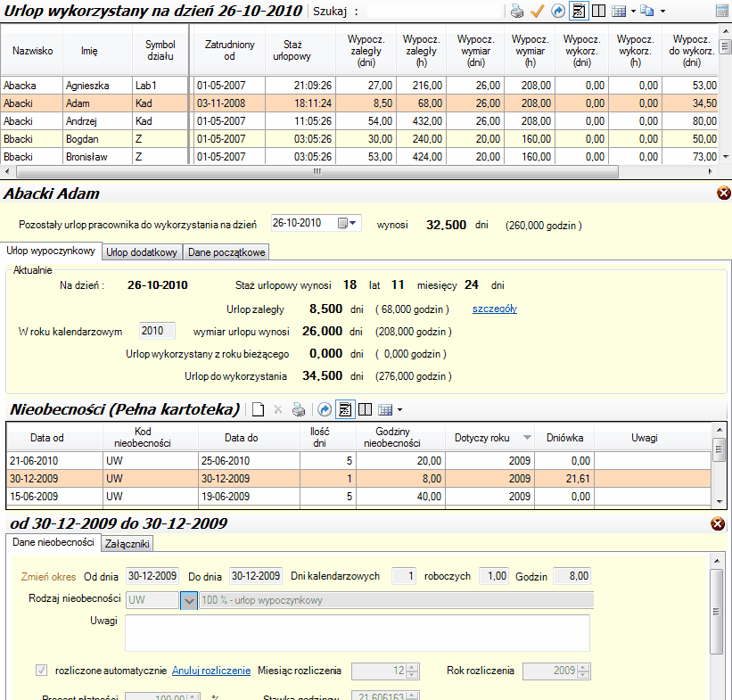Select the absence row starting 21-06-2010
This screenshot has width=732, height=700.
pos(358,461)
